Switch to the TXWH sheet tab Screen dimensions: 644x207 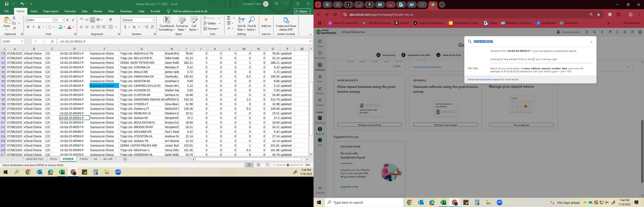pos(84,159)
